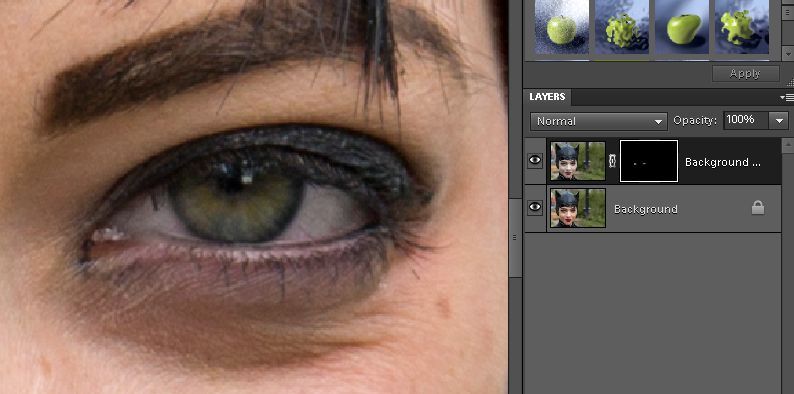The height and width of the screenshot is (394, 794).
Task: Open the blend mode Normal dropdown
Action: coord(599,122)
